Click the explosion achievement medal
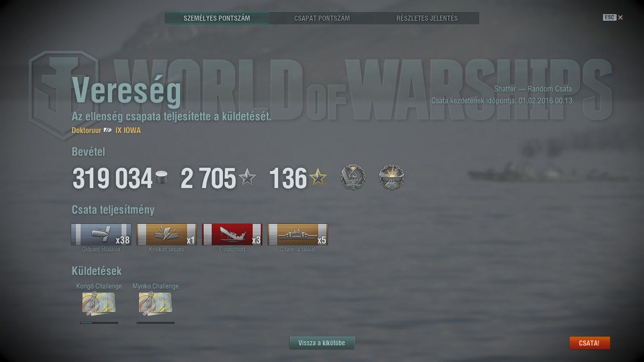Screen dimensions: 644x362 (392, 177)
